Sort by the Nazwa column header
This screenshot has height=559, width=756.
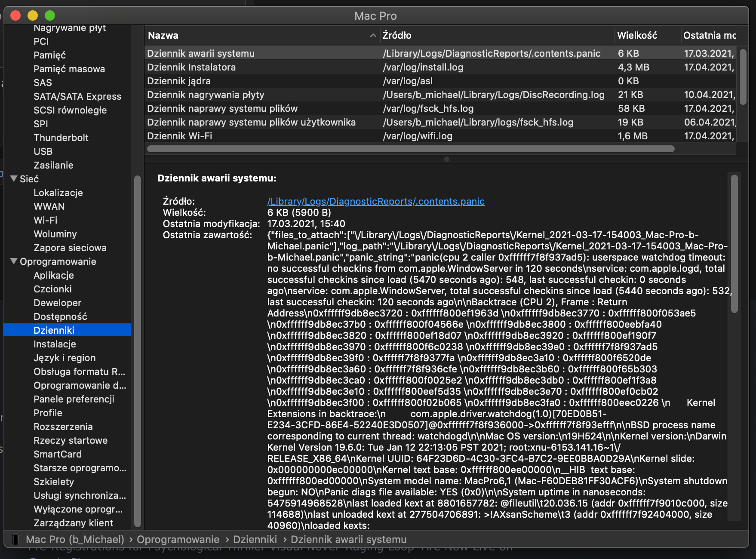coord(261,35)
